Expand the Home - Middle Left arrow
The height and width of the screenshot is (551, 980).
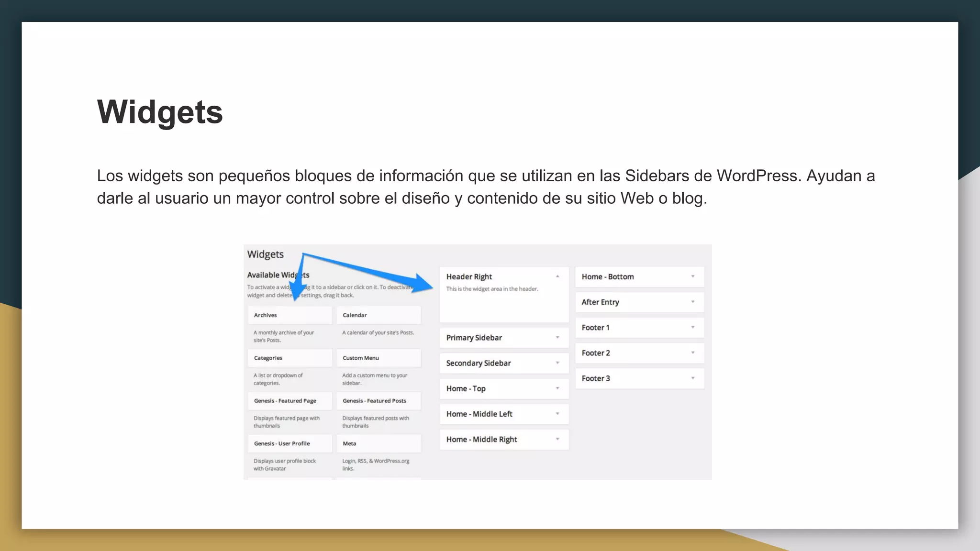557,414
